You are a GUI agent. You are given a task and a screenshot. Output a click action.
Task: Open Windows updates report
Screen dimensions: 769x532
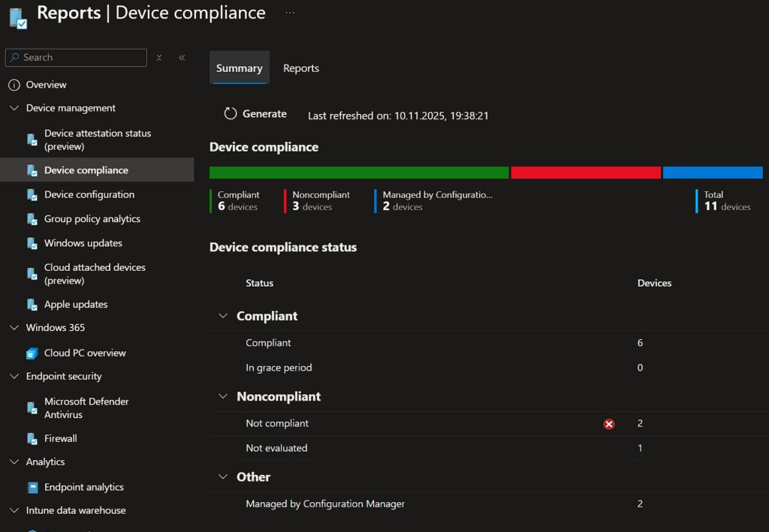tap(83, 243)
